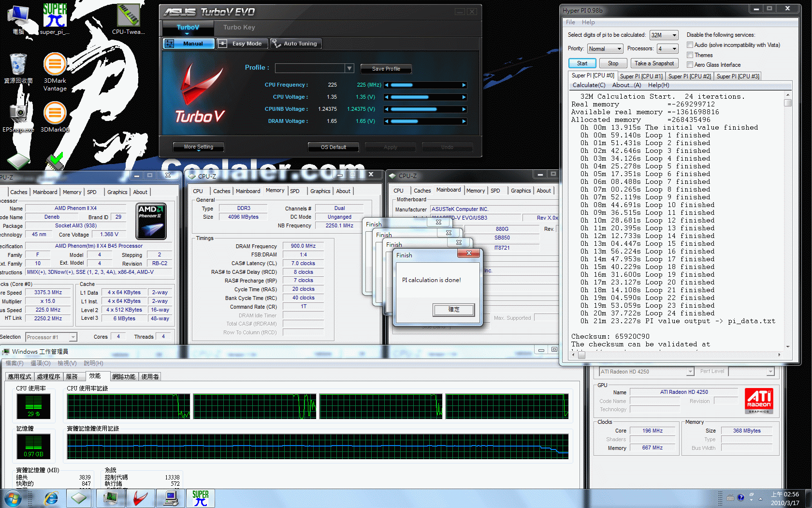Viewport: 812px width, 508px height.
Task: Click the Save Profile button
Action: [386, 69]
